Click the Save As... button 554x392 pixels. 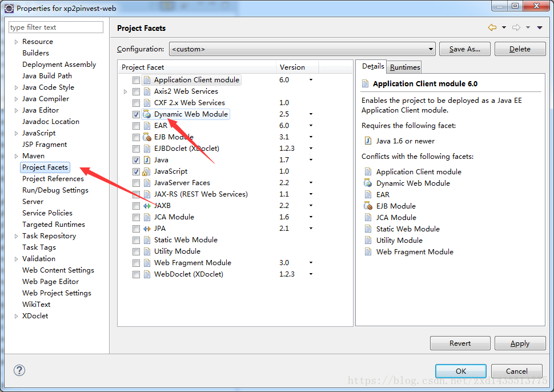point(464,49)
